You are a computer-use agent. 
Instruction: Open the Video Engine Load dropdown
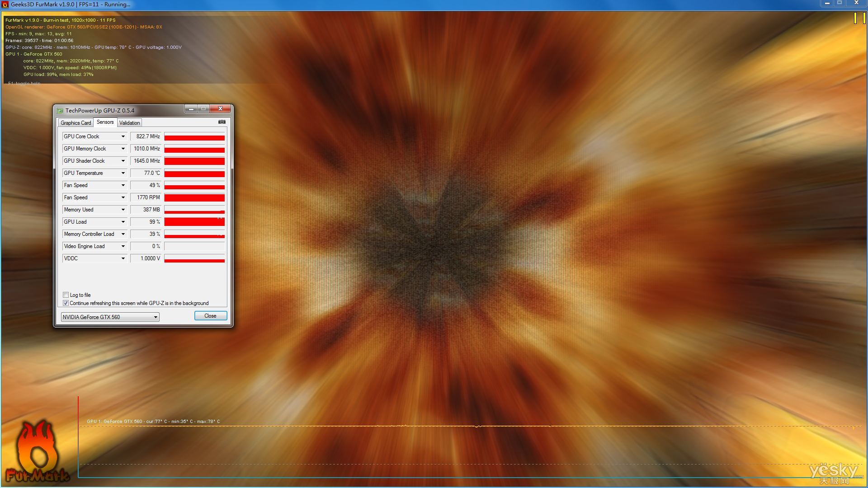click(x=123, y=246)
